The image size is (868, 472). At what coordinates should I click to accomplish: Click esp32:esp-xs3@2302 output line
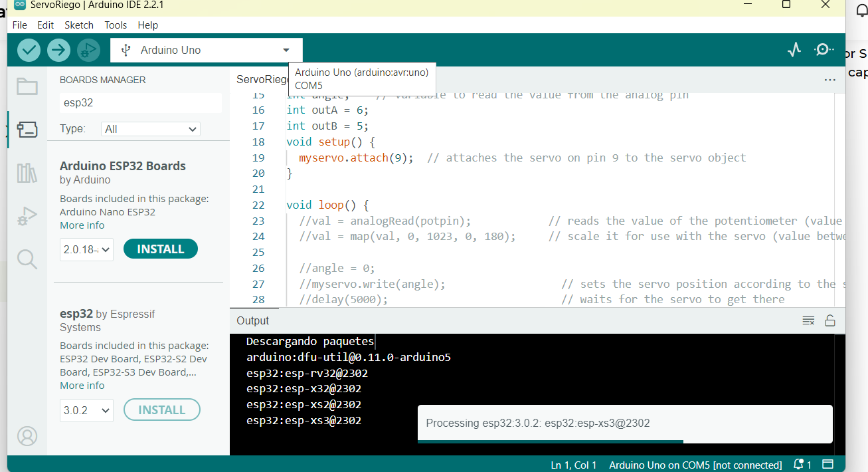(304, 421)
